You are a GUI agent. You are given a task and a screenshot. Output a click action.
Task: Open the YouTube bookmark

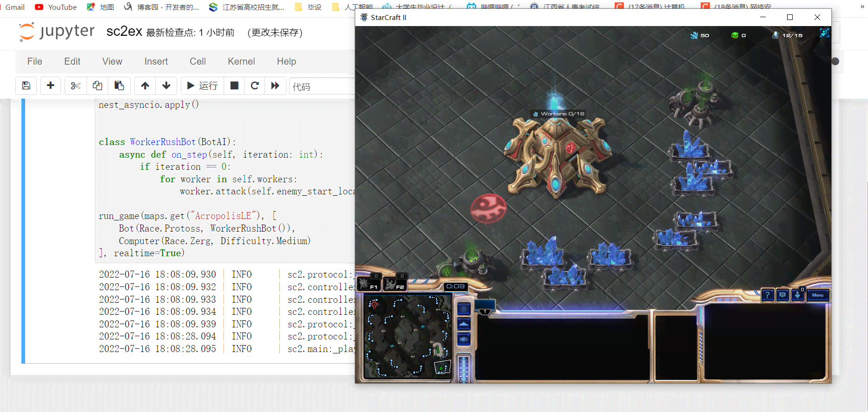click(56, 7)
